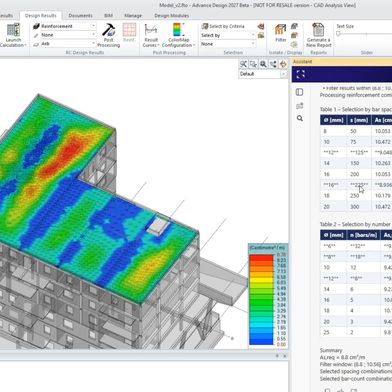Click the selection-window icon in view toolbar
Image resolution: width=392 pixels, height=392 pixels.
tap(253, 64)
